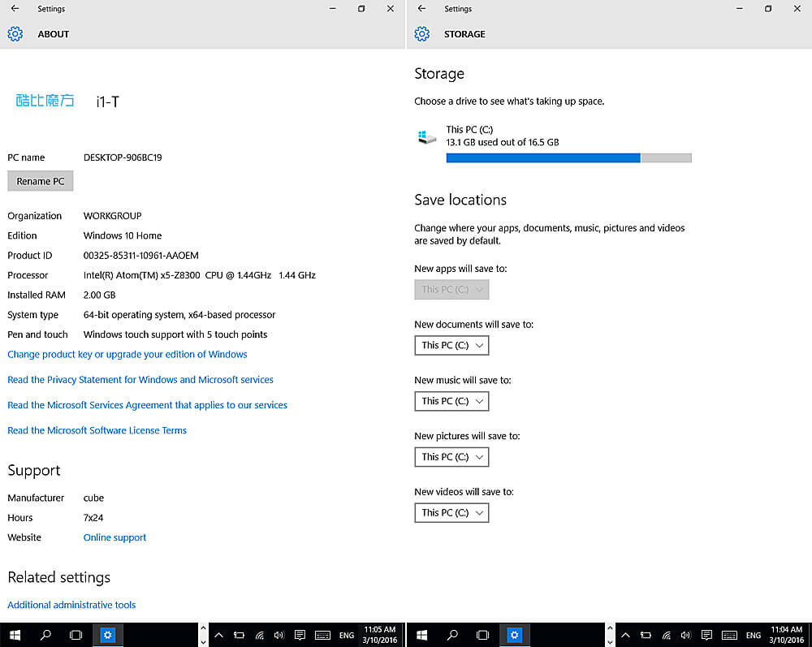Viewport: 812px width, 647px height.
Task: Go back in the About settings window
Action: (15, 9)
